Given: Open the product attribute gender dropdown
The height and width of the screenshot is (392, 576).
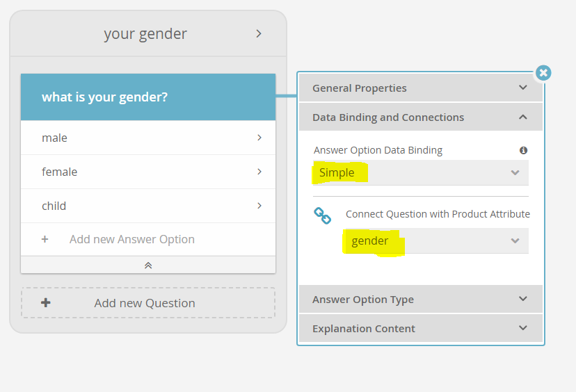Looking at the screenshot, I should point(435,240).
